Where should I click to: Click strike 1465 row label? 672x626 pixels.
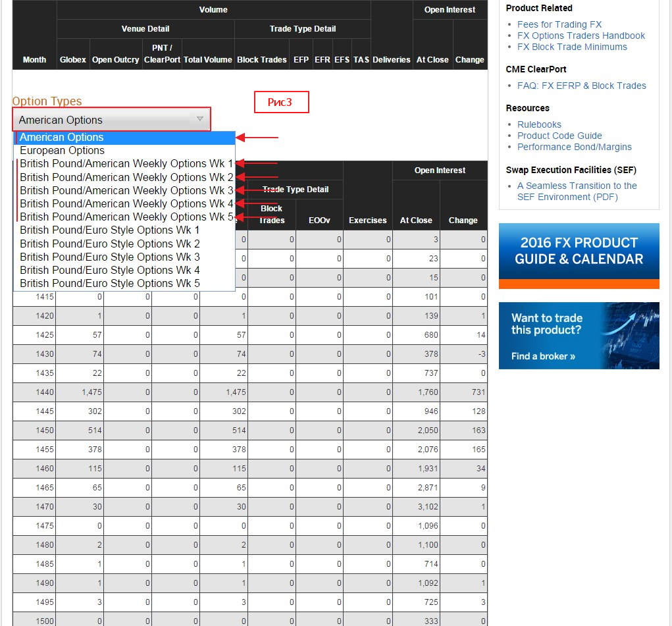(45, 488)
